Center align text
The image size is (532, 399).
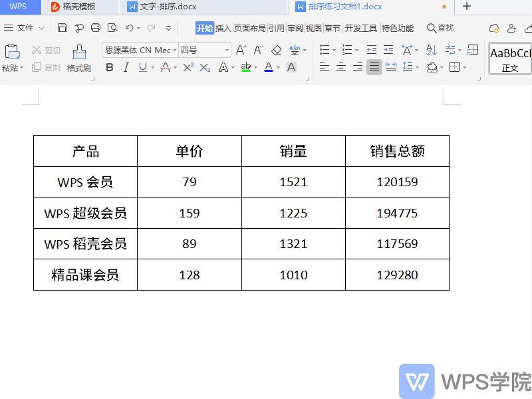point(341,68)
